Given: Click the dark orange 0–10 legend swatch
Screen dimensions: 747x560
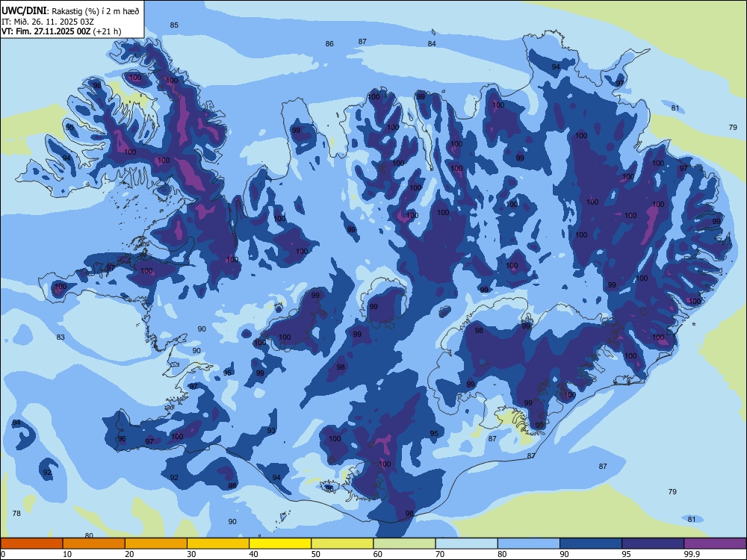Looking at the screenshot, I should coord(31,544).
